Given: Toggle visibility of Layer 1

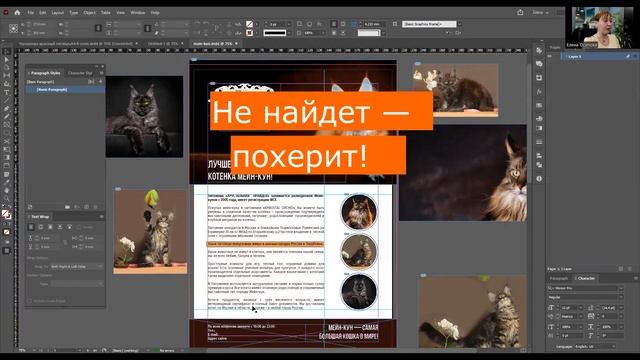Looking at the screenshot, I should click(x=550, y=56).
